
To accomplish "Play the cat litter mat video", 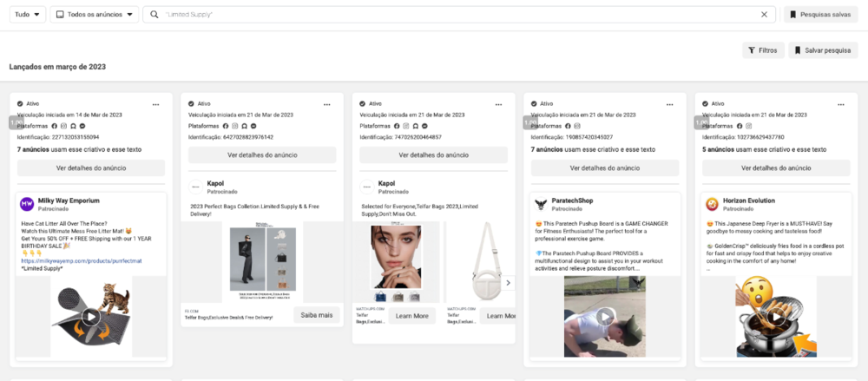I will click(x=91, y=317).
